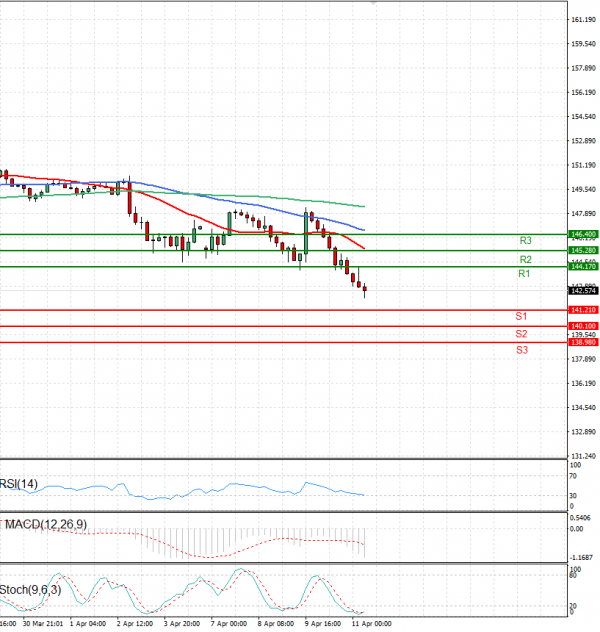This screenshot has width=600, height=632.
Task: Click the 145.280 price tag
Action: (x=583, y=250)
